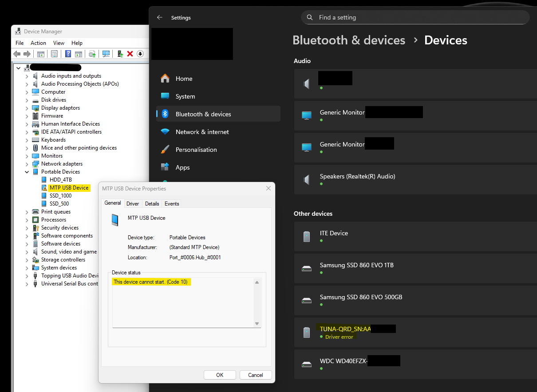Expand the Display adaptors node
Viewport: 537px width, 392px height.
[27, 108]
